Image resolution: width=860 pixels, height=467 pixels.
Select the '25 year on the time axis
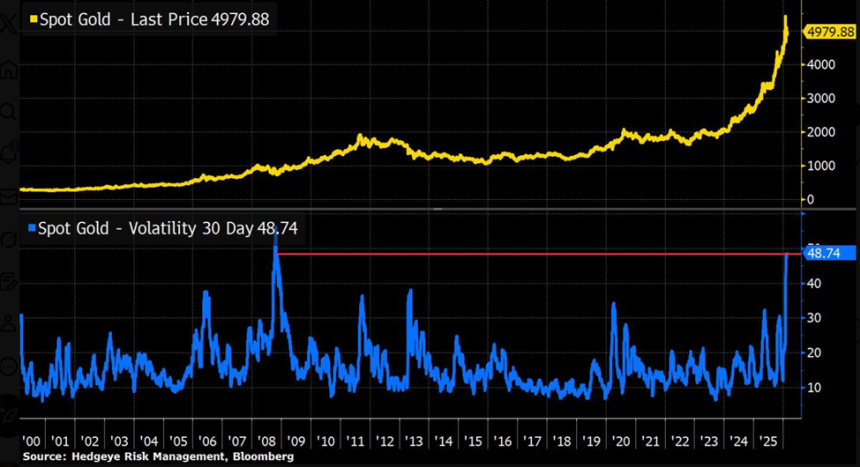770,441
